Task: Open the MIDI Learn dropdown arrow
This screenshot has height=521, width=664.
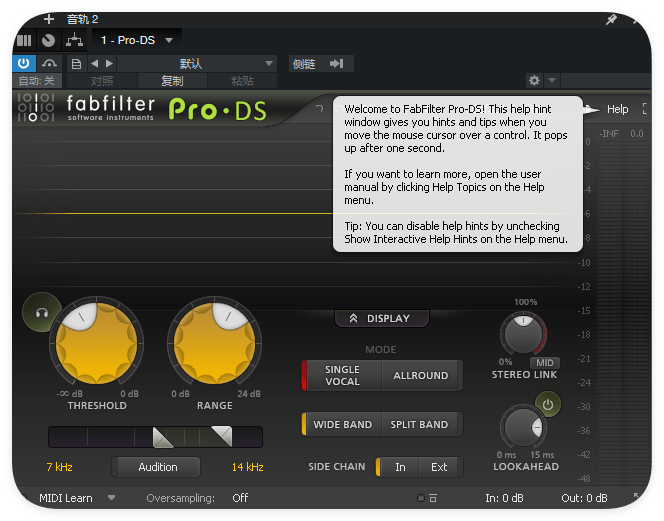Action: tap(111, 498)
